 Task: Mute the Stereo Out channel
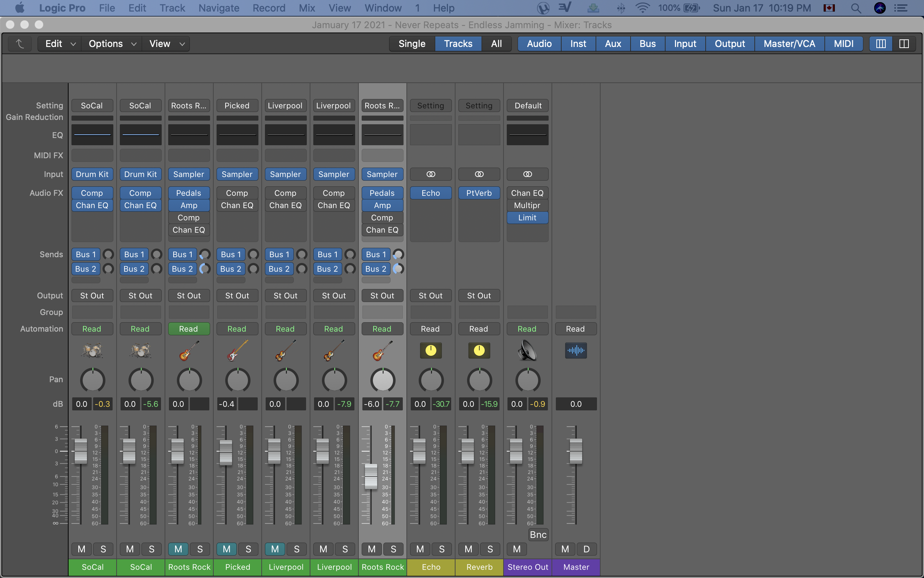coord(517,549)
